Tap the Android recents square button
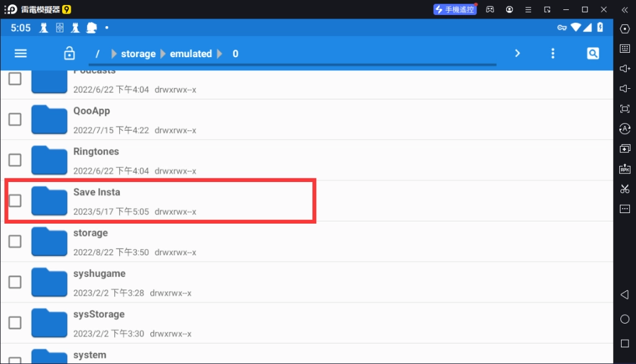The height and width of the screenshot is (364, 636). (x=625, y=344)
